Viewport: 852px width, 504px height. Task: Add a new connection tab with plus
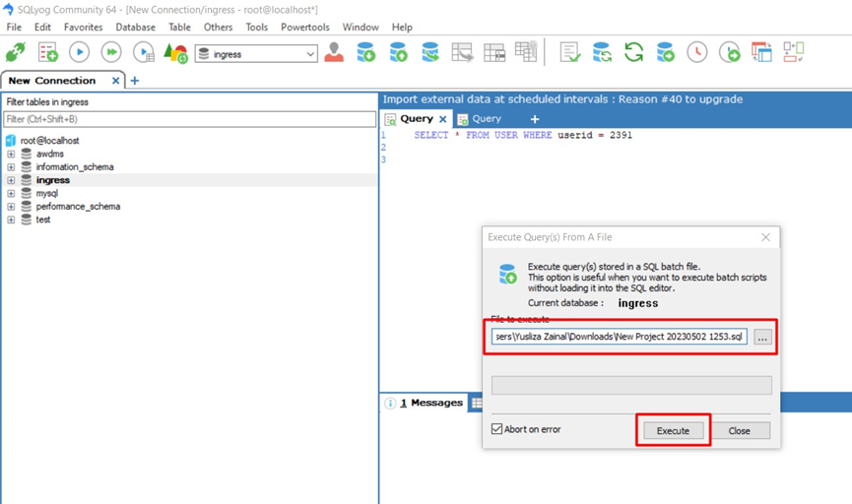point(135,81)
